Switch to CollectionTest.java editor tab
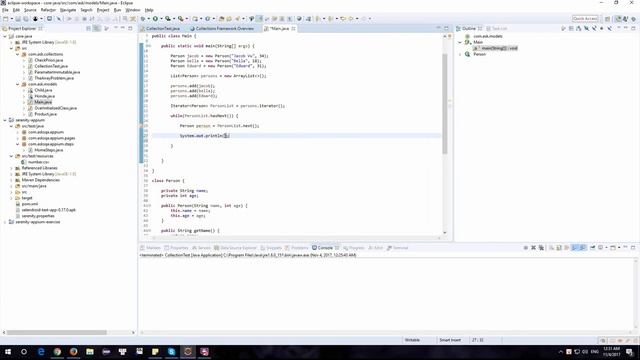Image resolution: width=640 pixels, height=360 pixels. 163,29
